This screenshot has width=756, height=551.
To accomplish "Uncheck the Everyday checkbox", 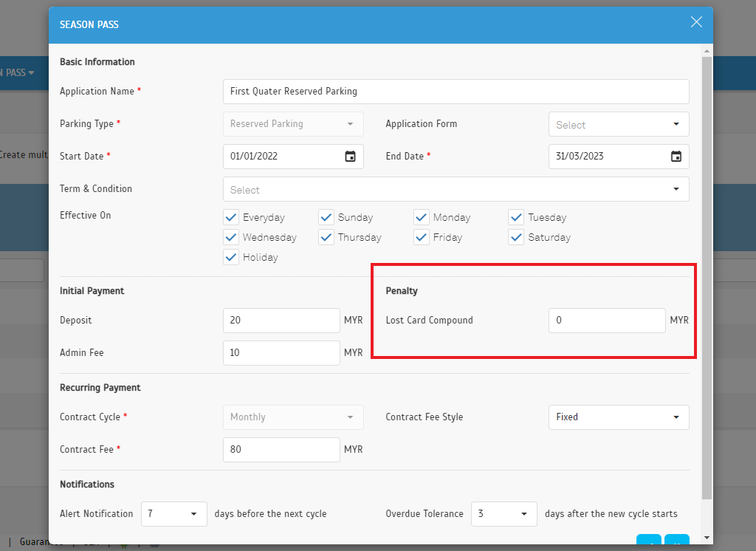I will coord(231,217).
